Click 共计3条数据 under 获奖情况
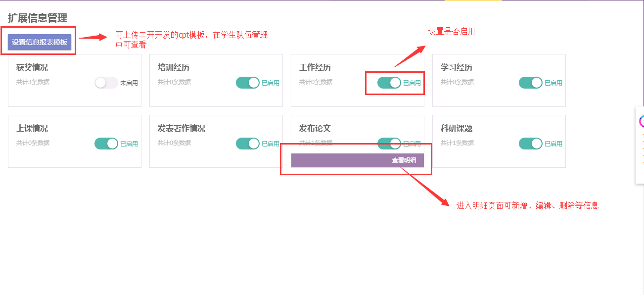Viewport: 644px width, 295px height. pyautogui.click(x=33, y=82)
